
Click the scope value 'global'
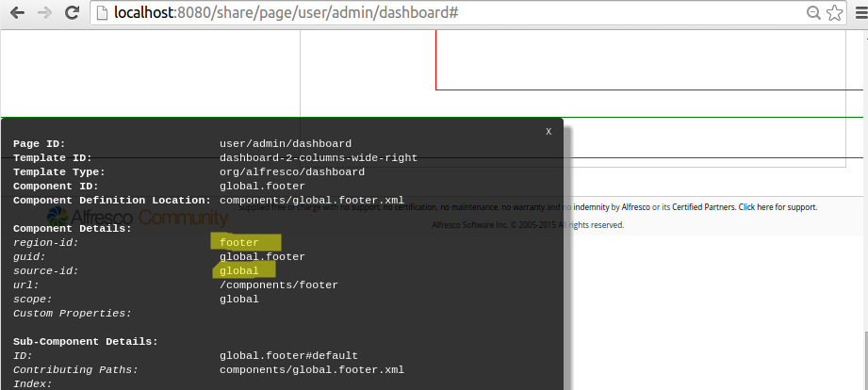pyautogui.click(x=239, y=300)
